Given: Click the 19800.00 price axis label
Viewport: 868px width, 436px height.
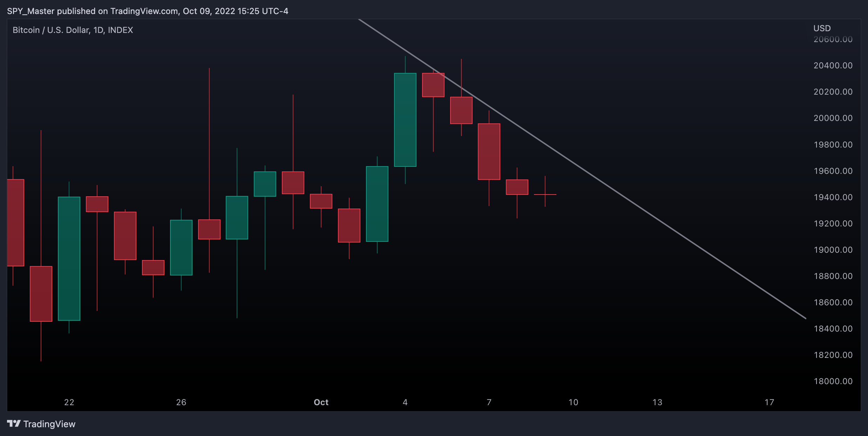Looking at the screenshot, I should click(833, 145).
